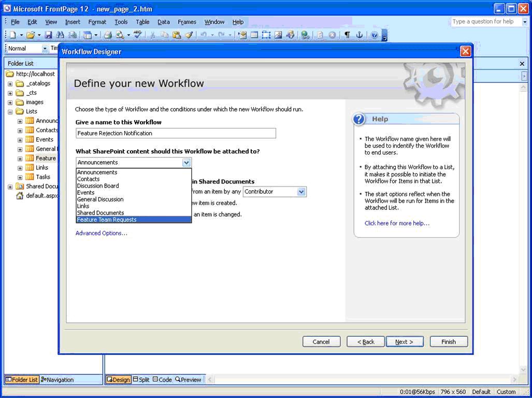Click the Insert Layer toolbar icon
Viewport: 532px width, 398px height.
coord(266,35)
